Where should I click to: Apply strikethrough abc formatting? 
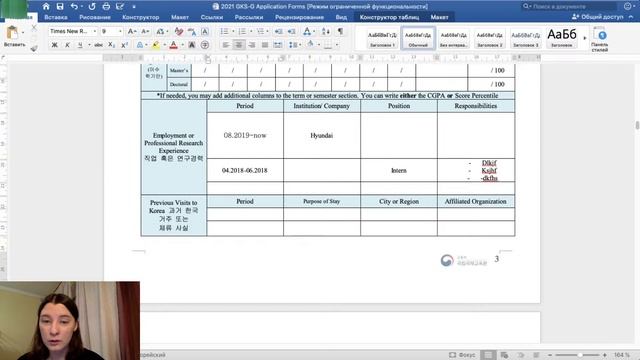(x=98, y=45)
